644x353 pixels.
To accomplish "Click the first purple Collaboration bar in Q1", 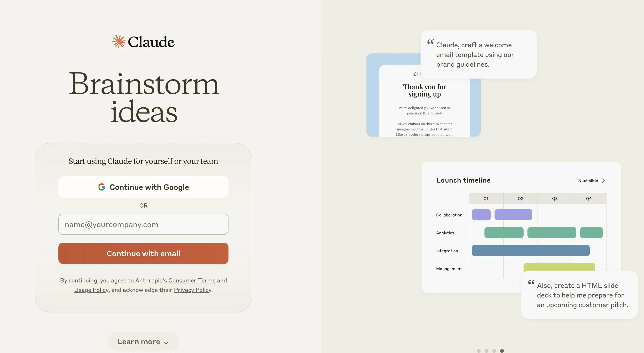I will click(481, 215).
